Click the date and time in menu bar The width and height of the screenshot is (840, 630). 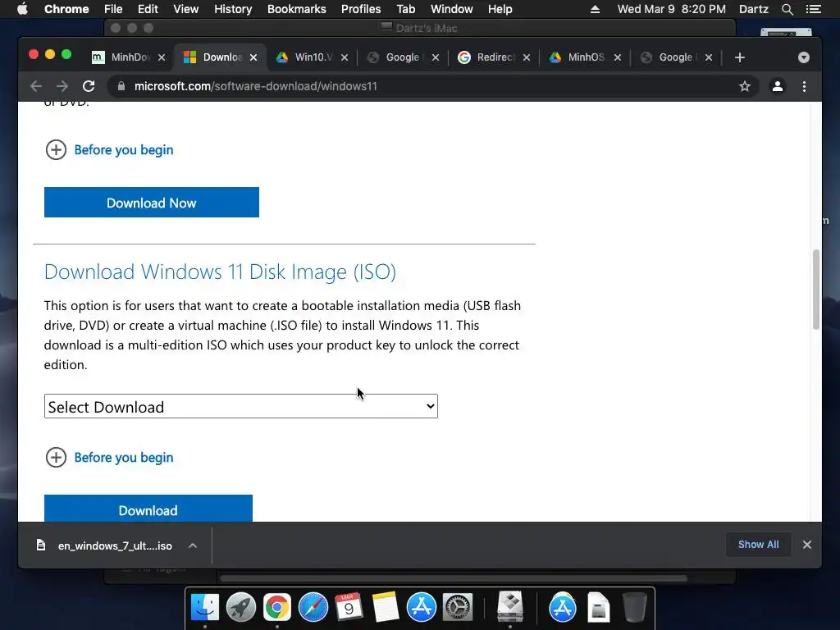[x=672, y=9]
